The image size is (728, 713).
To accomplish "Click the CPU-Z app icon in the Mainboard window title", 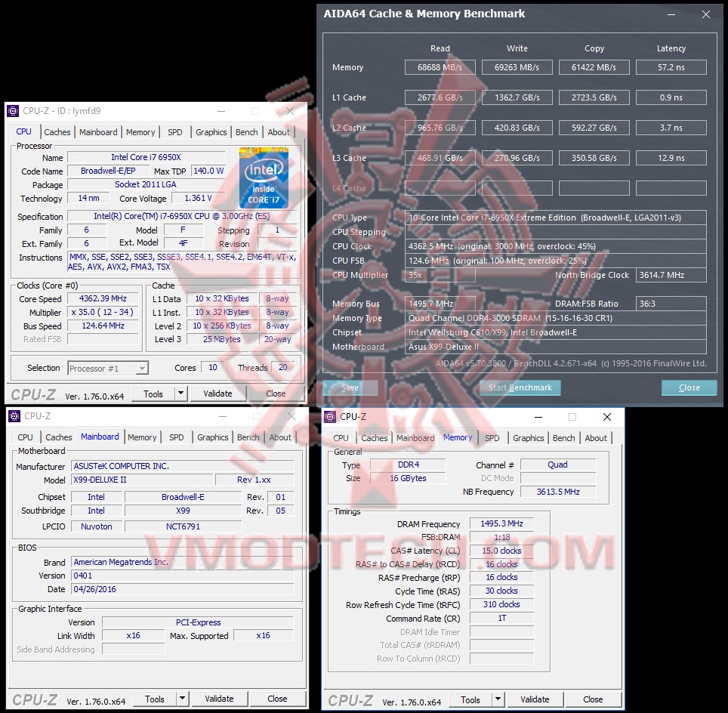I will pyautogui.click(x=14, y=416).
